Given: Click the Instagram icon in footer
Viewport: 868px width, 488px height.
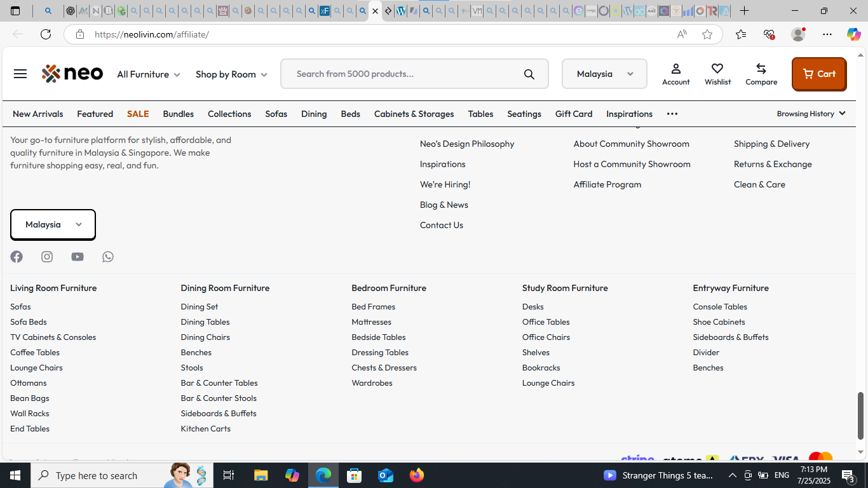Looking at the screenshot, I should point(47,257).
